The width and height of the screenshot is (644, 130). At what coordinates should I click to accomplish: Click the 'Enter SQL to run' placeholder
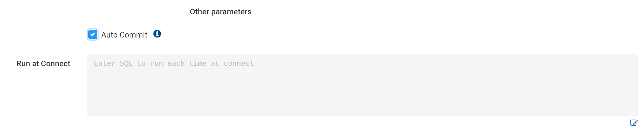(174, 63)
